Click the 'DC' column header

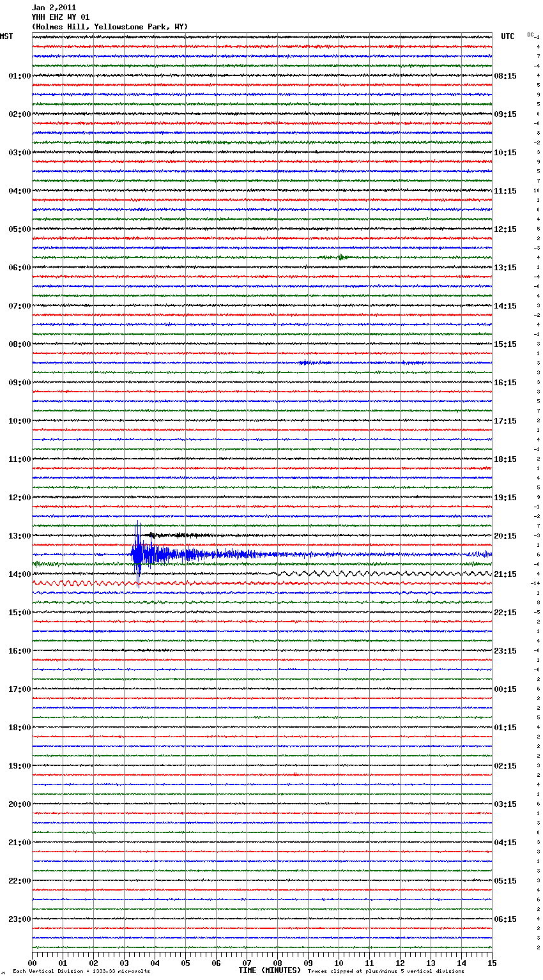point(530,34)
